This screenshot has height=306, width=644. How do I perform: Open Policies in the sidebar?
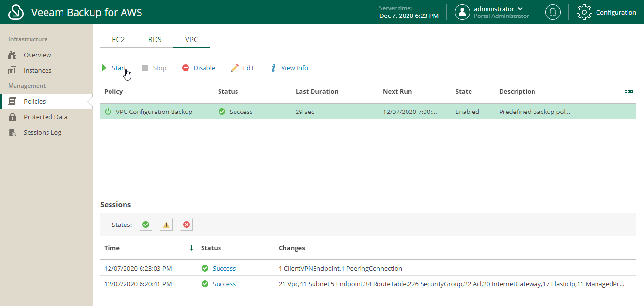click(35, 102)
